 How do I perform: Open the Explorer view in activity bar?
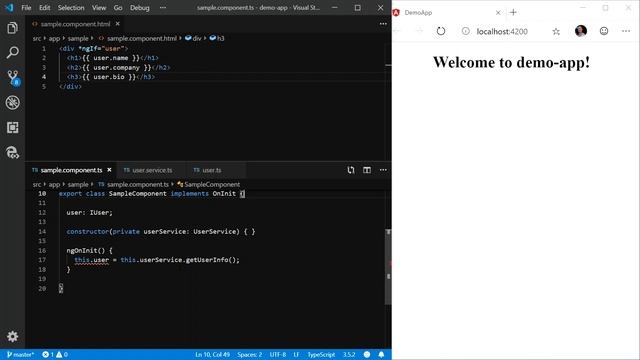[13, 28]
